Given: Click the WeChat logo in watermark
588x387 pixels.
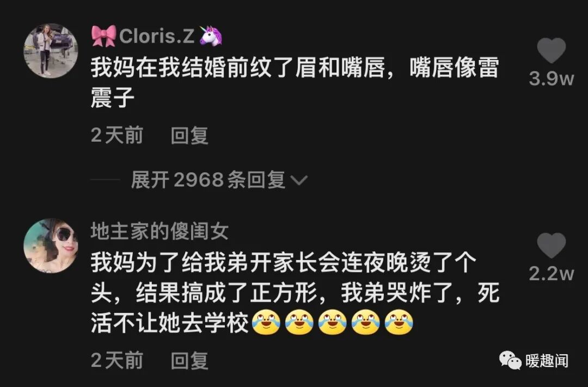Looking at the screenshot, I should 510,360.
